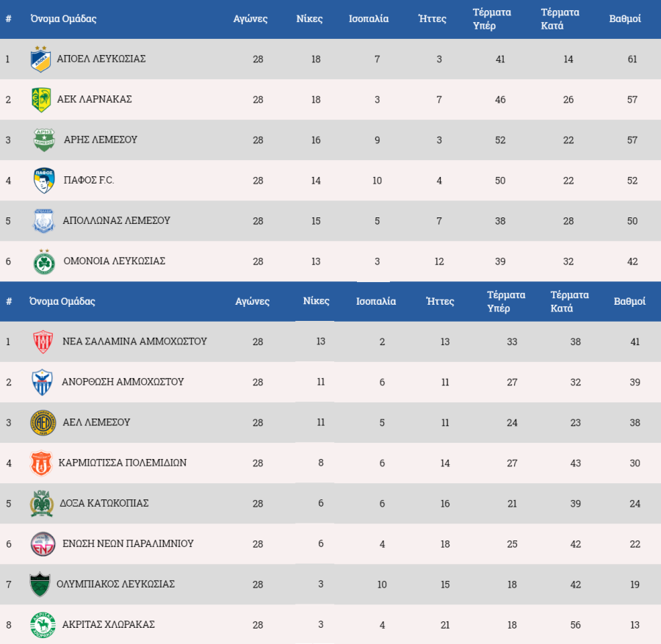The image size is (661, 644).
Task: Click Όνομα Ομάδας header in lower table
Action: tap(62, 301)
